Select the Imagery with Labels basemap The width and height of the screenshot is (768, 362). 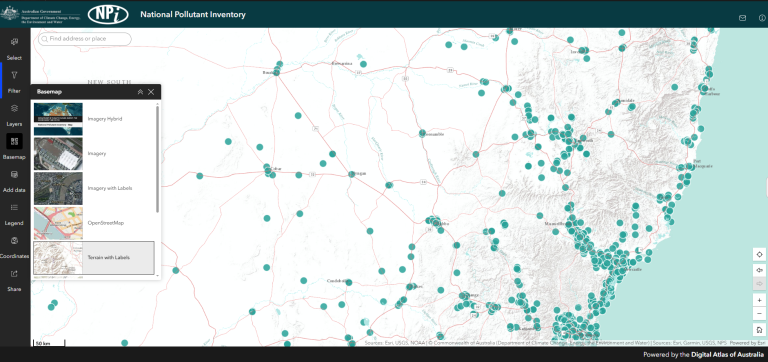click(x=94, y=189)
